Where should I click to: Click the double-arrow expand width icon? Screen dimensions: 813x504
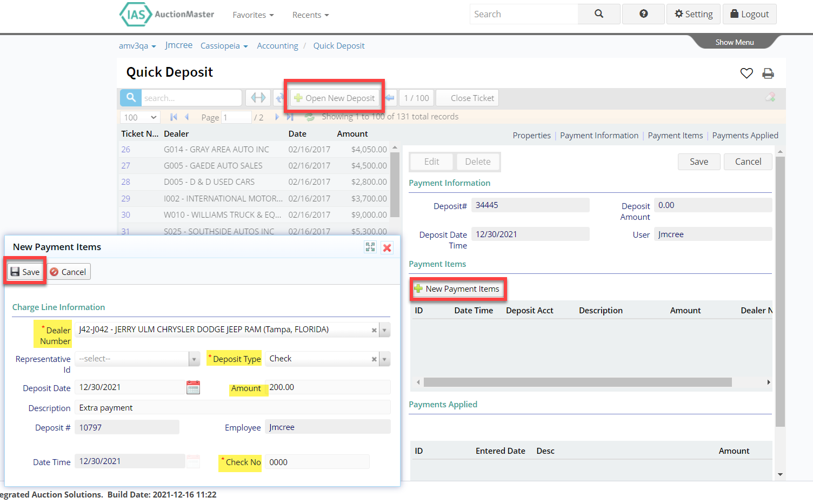click(258, 98)
